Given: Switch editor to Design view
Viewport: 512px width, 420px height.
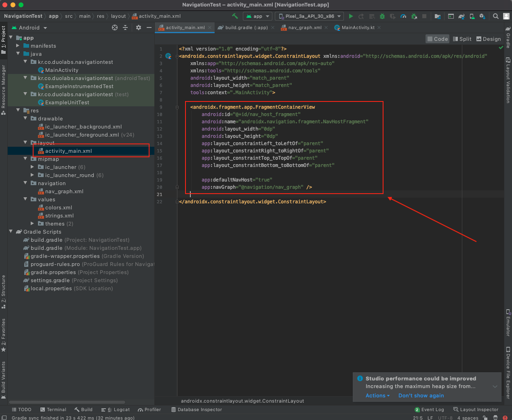Looking at the screenshot, I should tap(489, 39).
